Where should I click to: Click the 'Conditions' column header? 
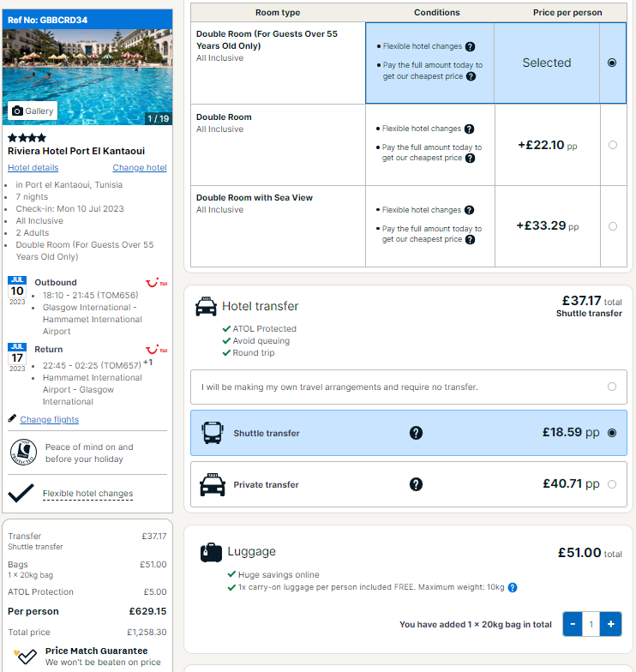click(x=437, y=13)
